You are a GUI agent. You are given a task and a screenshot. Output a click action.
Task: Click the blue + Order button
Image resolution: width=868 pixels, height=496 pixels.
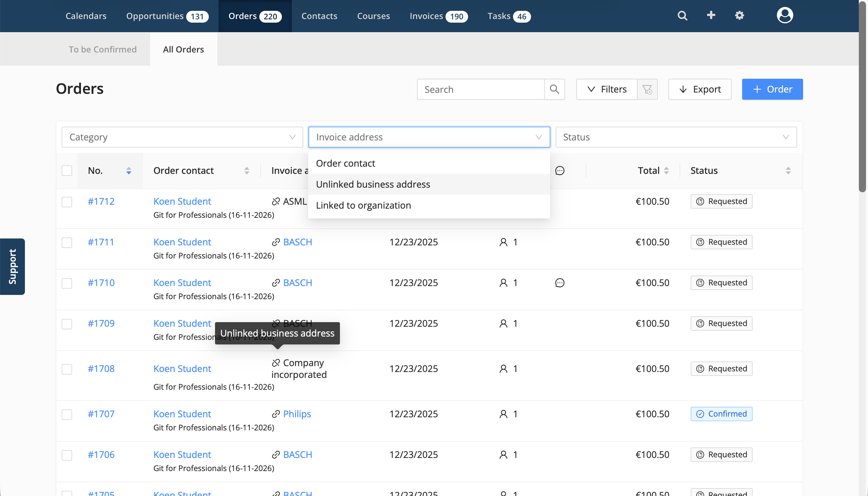pyautogui.click(x=772, y=89)
